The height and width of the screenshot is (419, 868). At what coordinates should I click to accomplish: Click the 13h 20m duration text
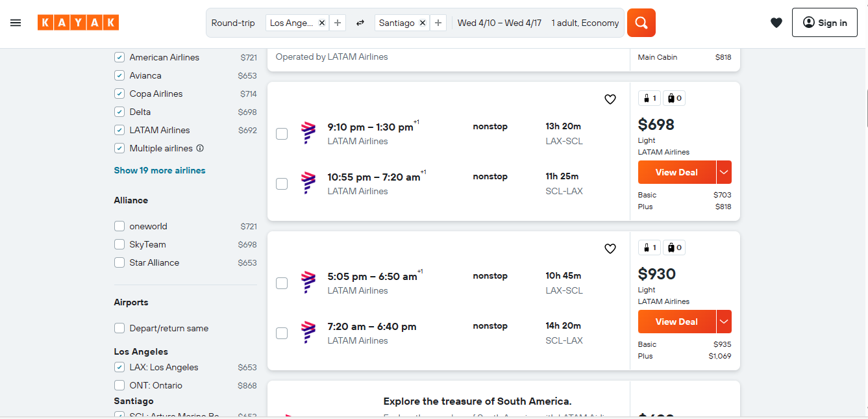564,126
